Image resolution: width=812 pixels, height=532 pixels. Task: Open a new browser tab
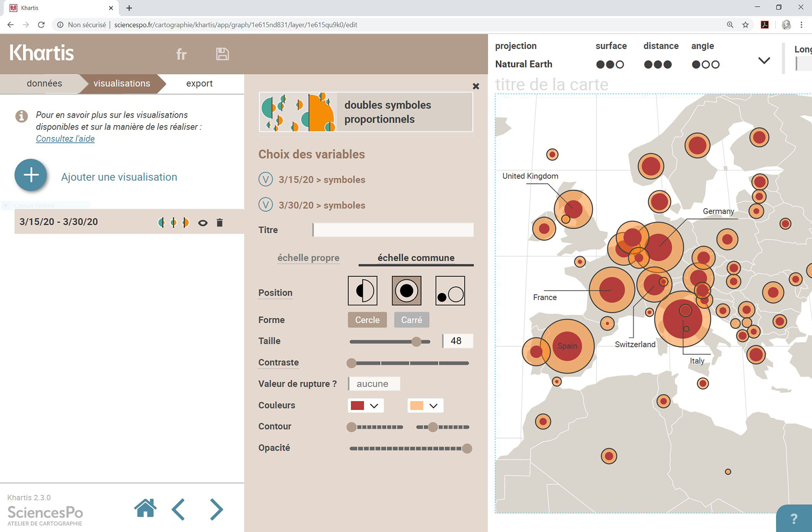click(x=129, y=8)
